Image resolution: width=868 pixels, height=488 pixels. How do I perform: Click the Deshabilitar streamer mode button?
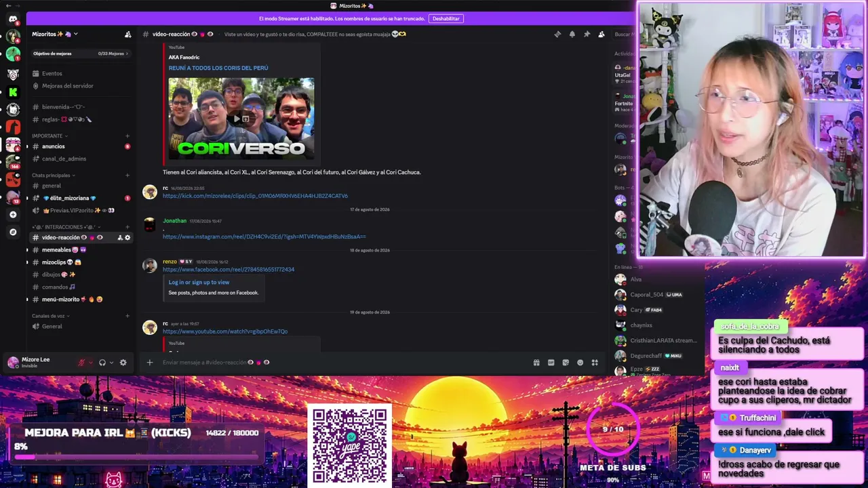click(x=446, y=19)
